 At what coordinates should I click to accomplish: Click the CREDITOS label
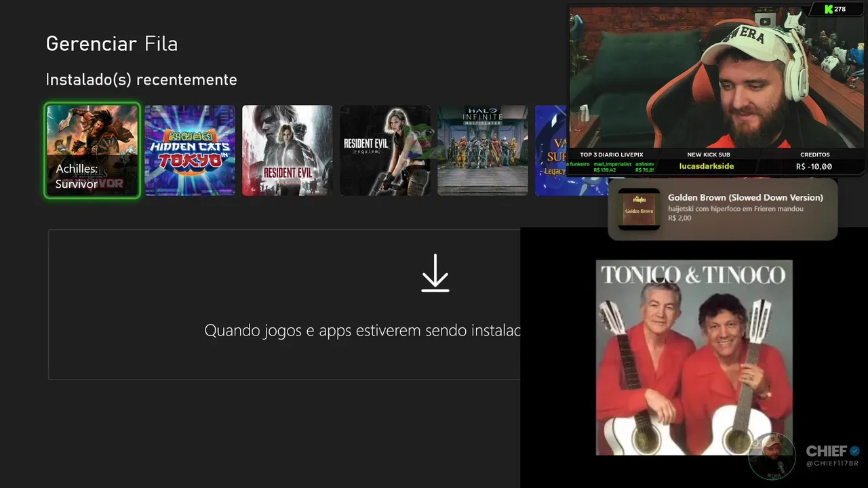click(815, 155)
